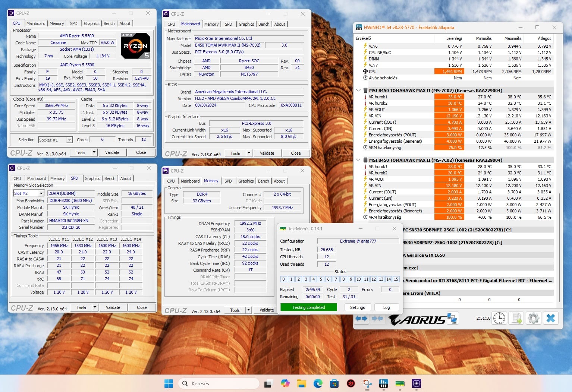Open TestMem5 Settings button
Screen dimensions: 572x392
[x=358, y=307]
